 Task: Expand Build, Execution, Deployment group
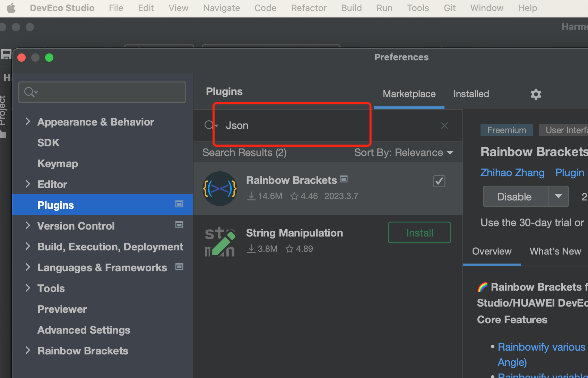tap(28, 246)
